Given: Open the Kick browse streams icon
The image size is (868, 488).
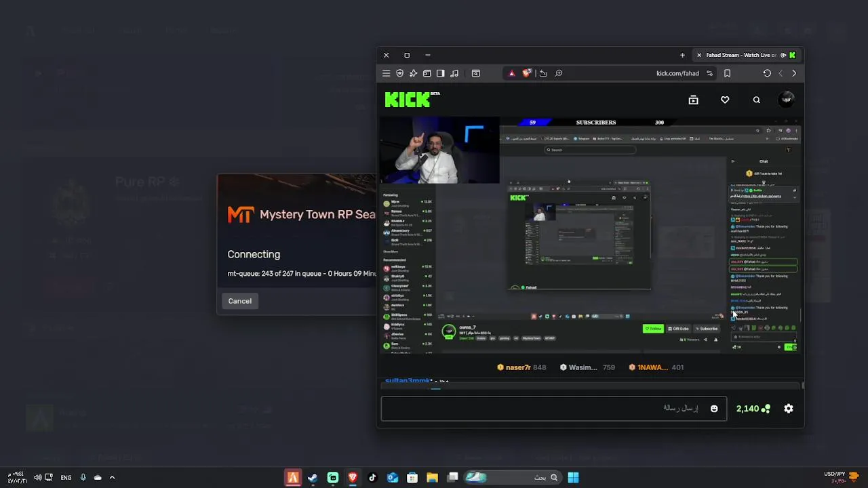Looking at the screenshot, I should [693, 100].
